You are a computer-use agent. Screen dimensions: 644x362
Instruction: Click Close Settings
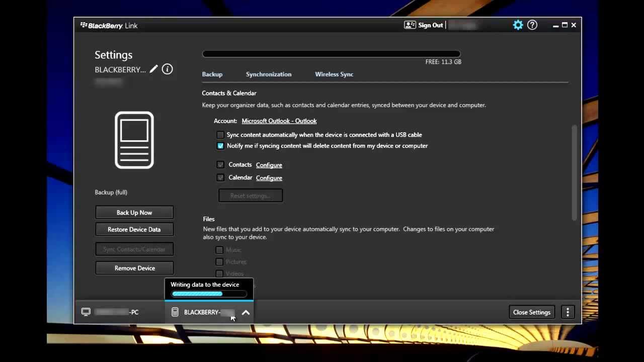click(532, 312)
